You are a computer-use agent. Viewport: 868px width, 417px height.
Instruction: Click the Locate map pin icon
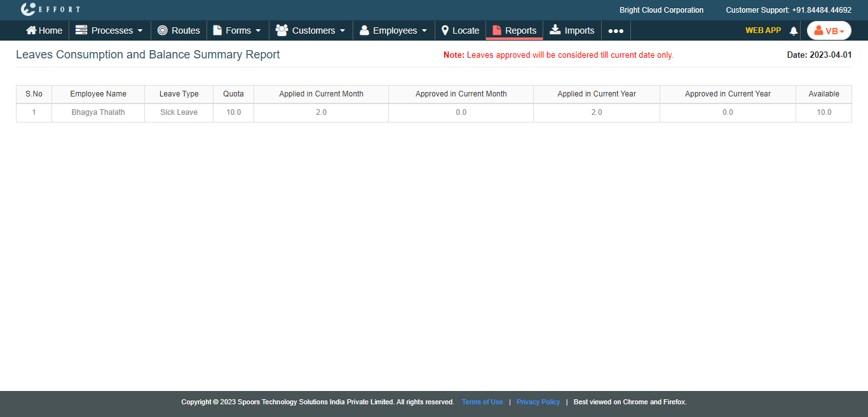[445, 30]
